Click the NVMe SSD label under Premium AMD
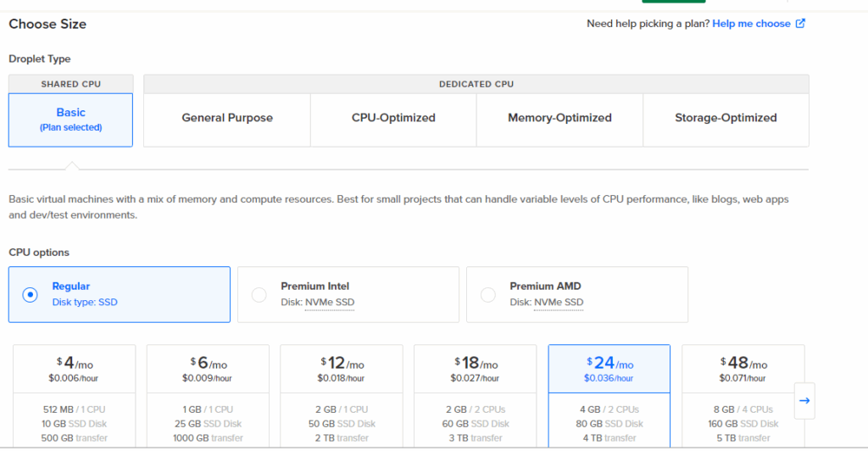Screen dimensions: 868x451 [x=558, y=303]
